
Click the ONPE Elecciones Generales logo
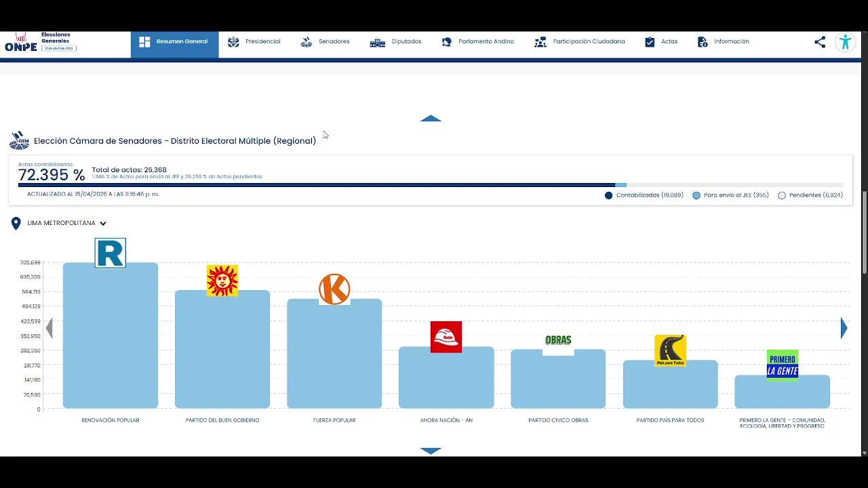click(x=40, y=42)
